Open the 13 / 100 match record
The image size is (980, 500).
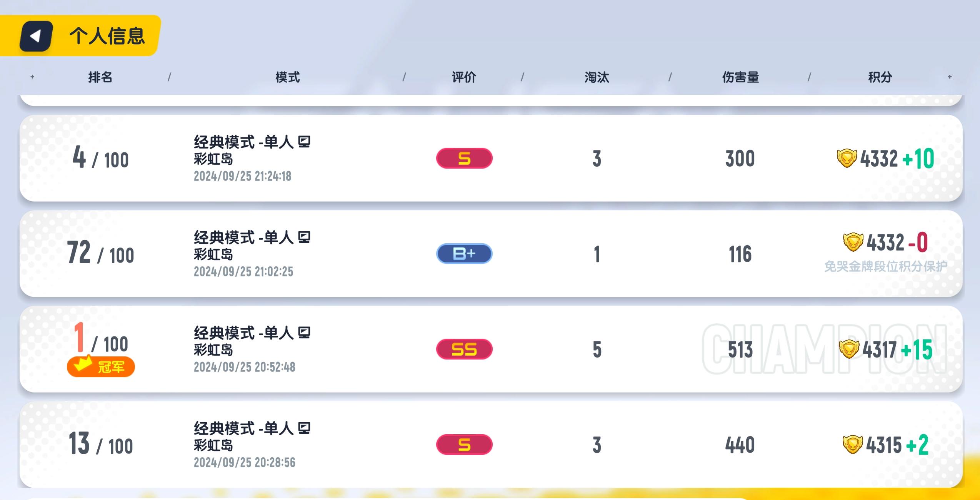(491, 445)
